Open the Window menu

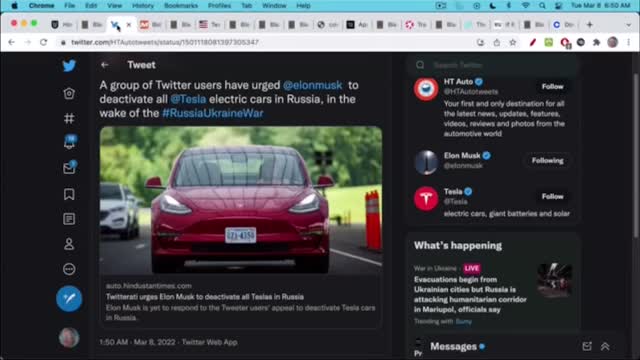click(274, 6)
